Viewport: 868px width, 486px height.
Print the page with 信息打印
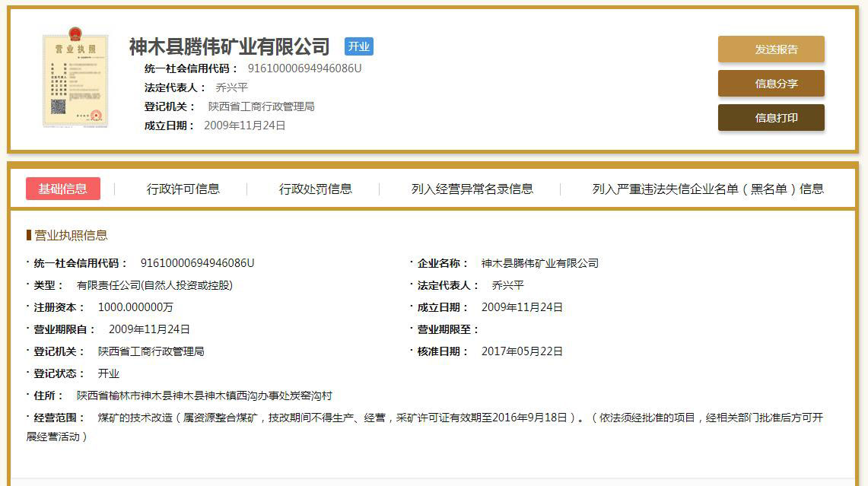pos(771,118)
